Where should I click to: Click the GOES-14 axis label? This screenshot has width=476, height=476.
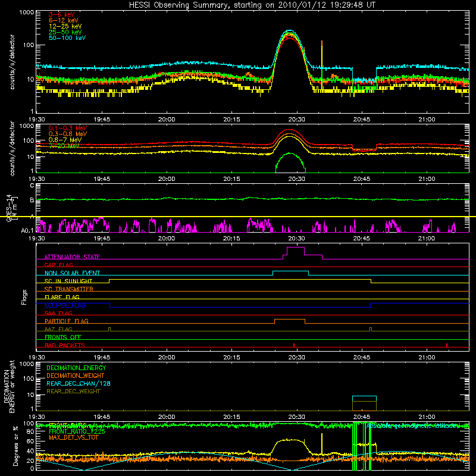(x=9, y=208)
